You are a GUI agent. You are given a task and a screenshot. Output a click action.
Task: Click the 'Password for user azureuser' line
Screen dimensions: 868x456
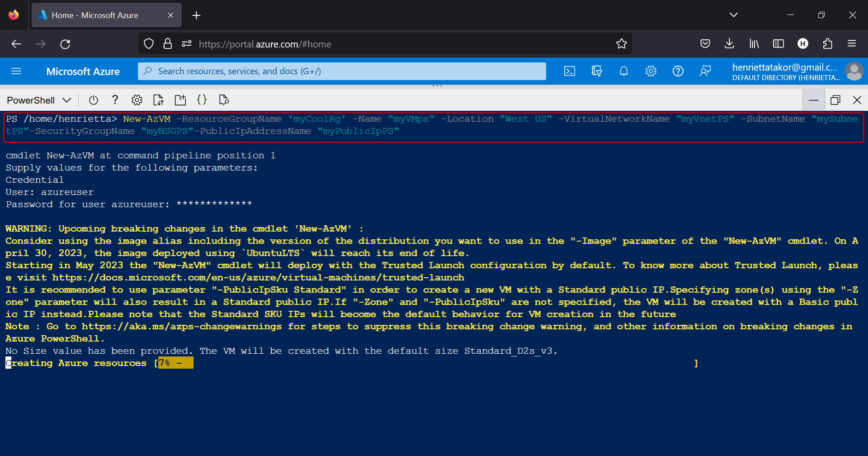click(x=129, y=204)
